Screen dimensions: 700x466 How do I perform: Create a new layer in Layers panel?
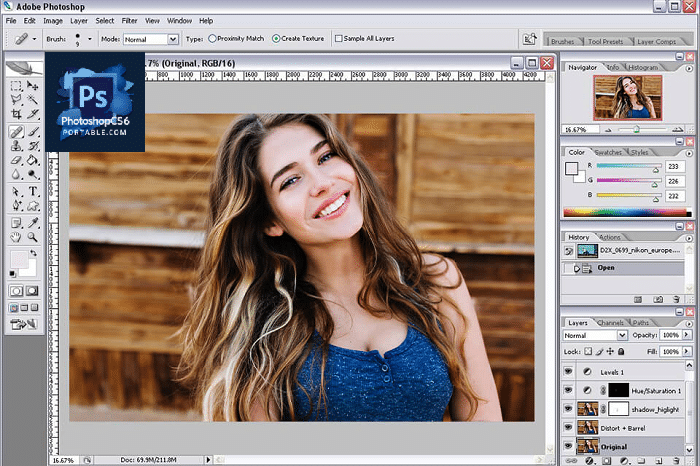pyautogui.click(x=658, y=461)
